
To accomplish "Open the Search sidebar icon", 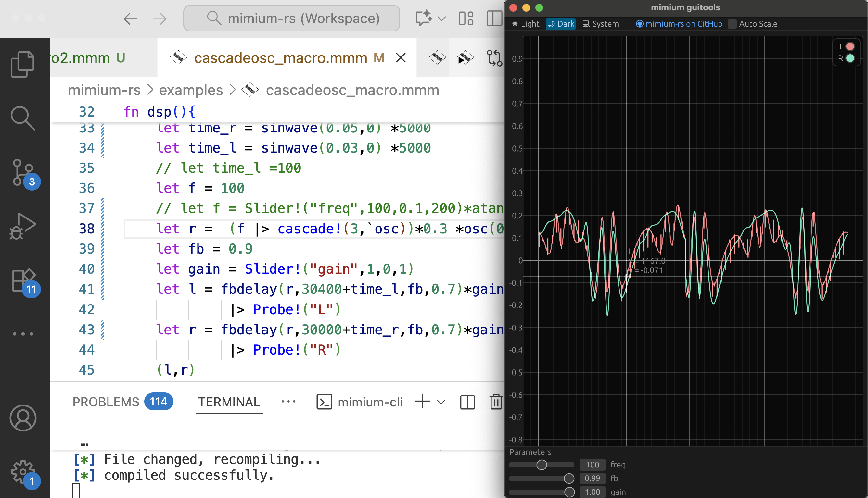I will tap(23, 118).
